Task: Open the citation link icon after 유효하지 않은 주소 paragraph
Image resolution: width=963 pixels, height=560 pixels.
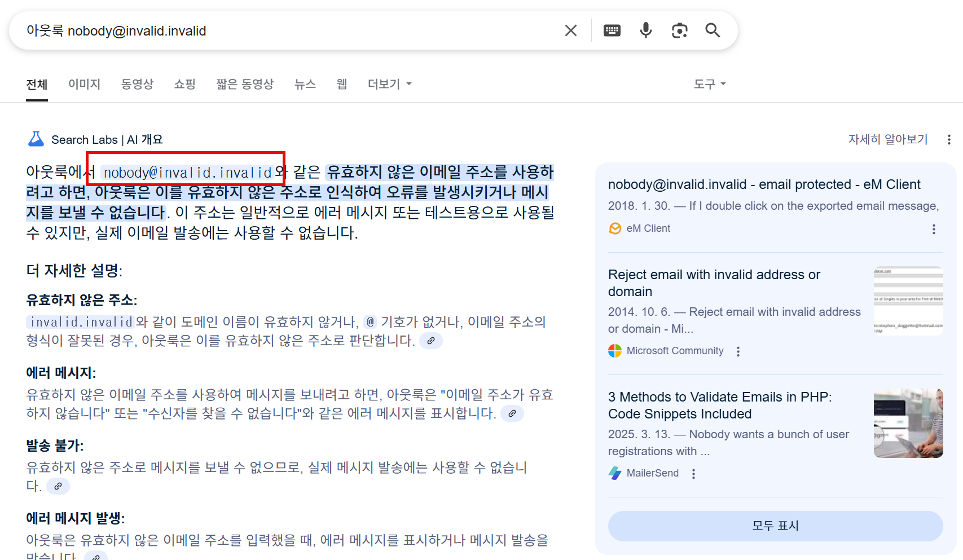Action: pos(431,341)
